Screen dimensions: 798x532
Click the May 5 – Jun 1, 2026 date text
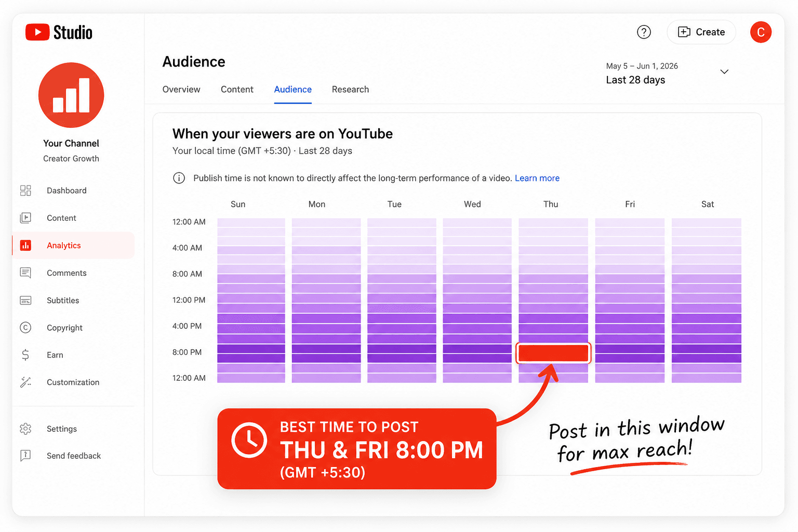(x=642, y=66)
